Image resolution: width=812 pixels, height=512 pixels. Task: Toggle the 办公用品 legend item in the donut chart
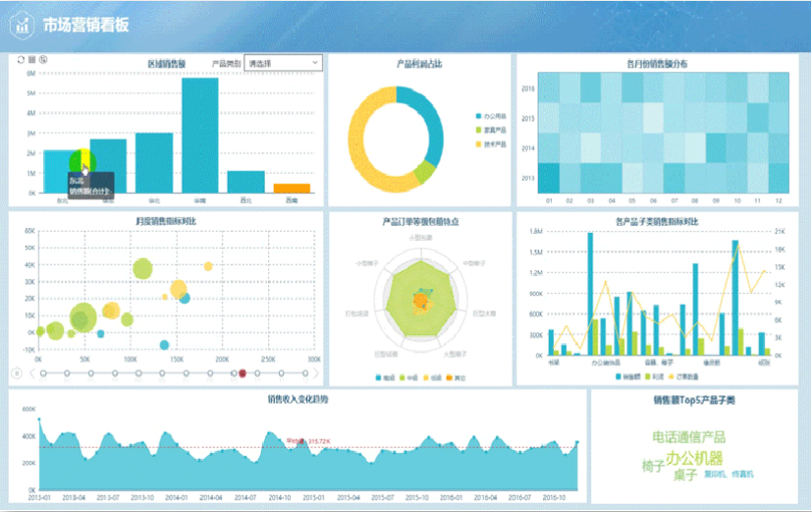point(490,116)
